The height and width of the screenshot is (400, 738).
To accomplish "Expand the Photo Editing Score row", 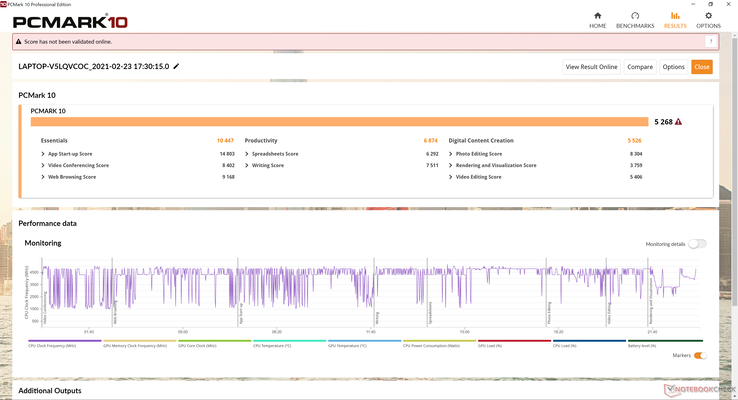I will 451,153.
